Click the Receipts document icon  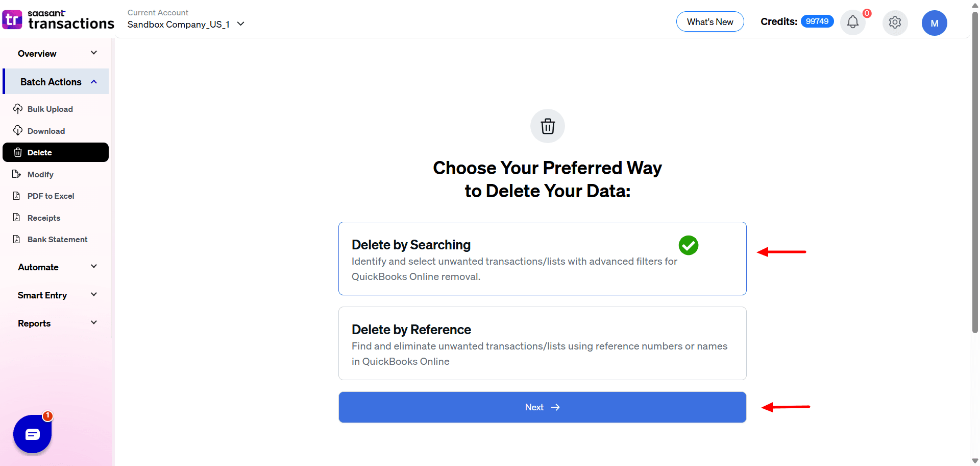(x=17, y=218)
